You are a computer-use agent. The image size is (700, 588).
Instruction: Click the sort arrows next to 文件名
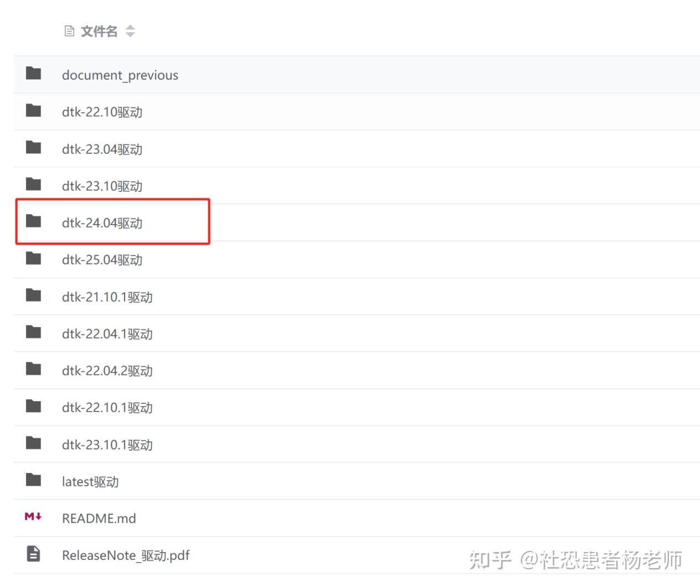(x=131, y=31)
